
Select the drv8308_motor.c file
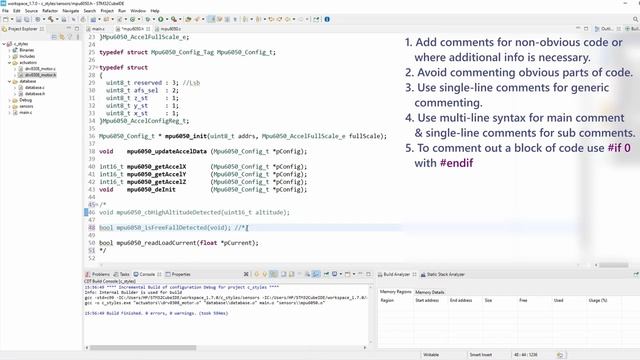[x=37, y=69]
